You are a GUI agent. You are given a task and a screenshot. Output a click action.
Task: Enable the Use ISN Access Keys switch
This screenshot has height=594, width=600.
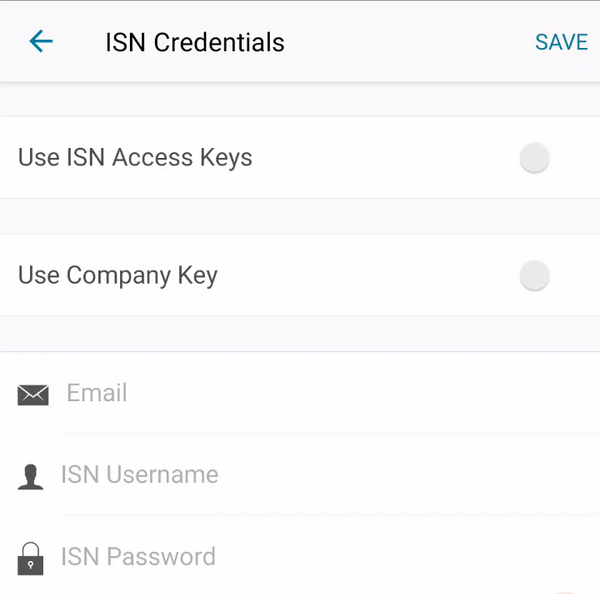[535, 158]
